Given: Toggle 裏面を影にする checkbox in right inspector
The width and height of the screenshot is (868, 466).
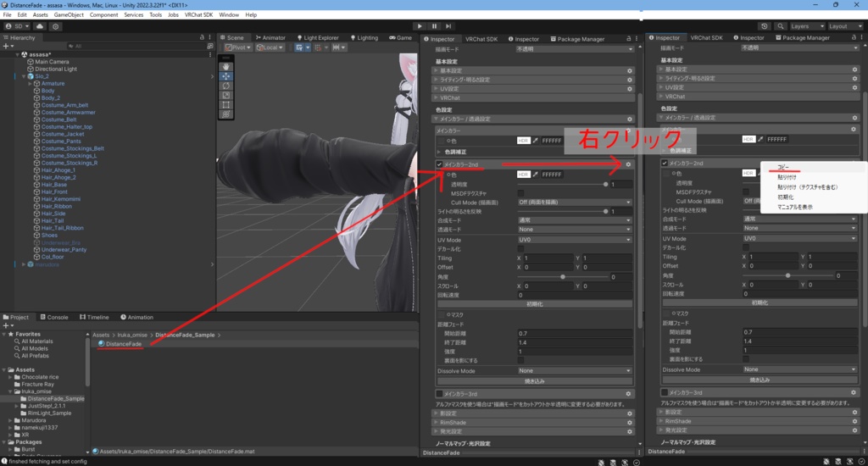Looking at the screenshot, I should pos(746,358).
